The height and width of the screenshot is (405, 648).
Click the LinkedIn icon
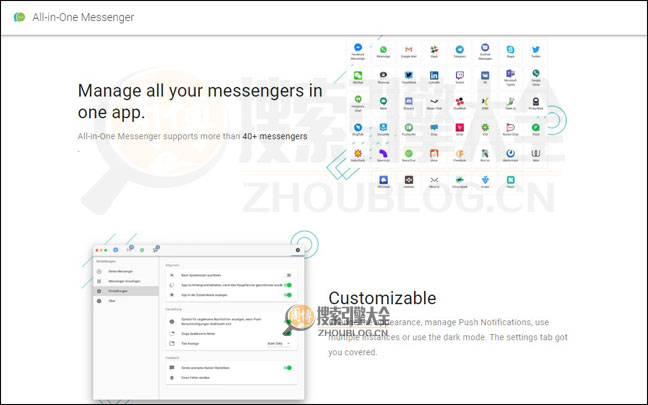point(434,75)
